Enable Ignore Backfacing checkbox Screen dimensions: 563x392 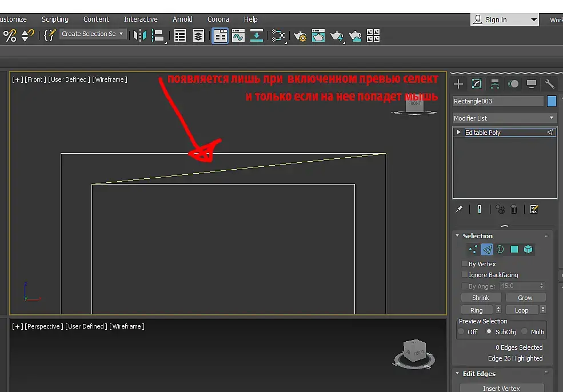[x=465, y=275]
